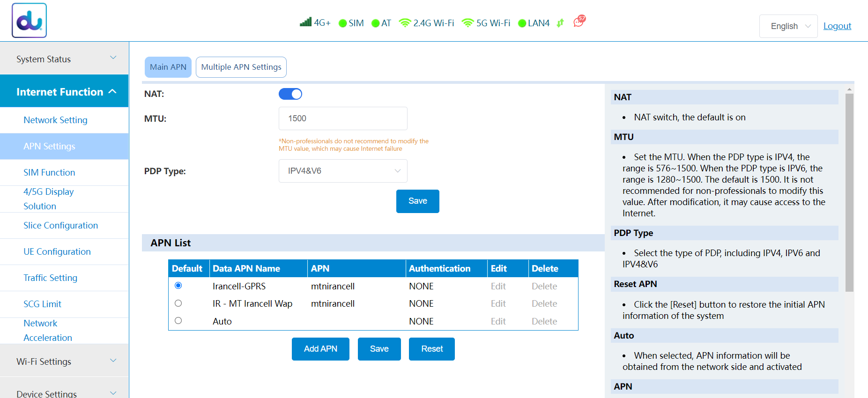Switch to Multiple APN Settings tab
This screenshot has height=398, width=868.
(241, 67)
